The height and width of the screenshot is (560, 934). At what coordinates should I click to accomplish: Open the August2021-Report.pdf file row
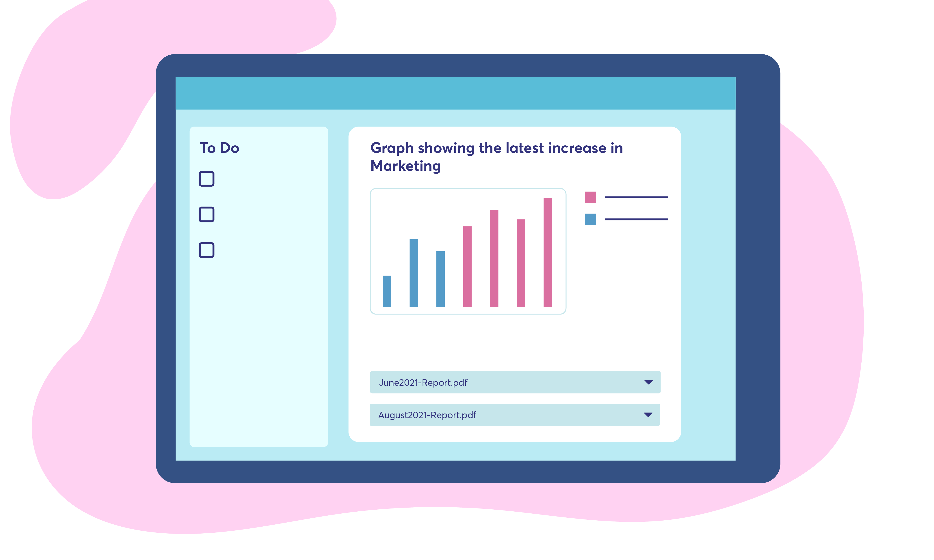click(x=427, y=415)
